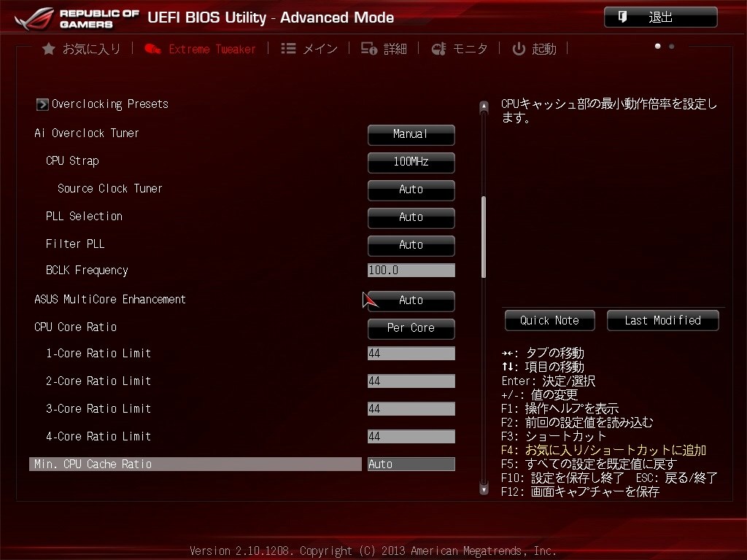This screenshot has height=560, width=747.
Task: Click 4-Core Ratio Limit value field
Action: click(411, 436)
